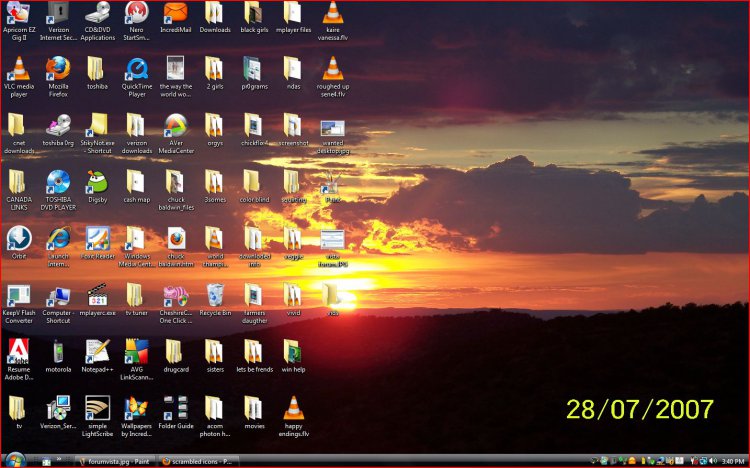Open the Apricorn EZ Gig II shortcut

click(x=19, y=22)
